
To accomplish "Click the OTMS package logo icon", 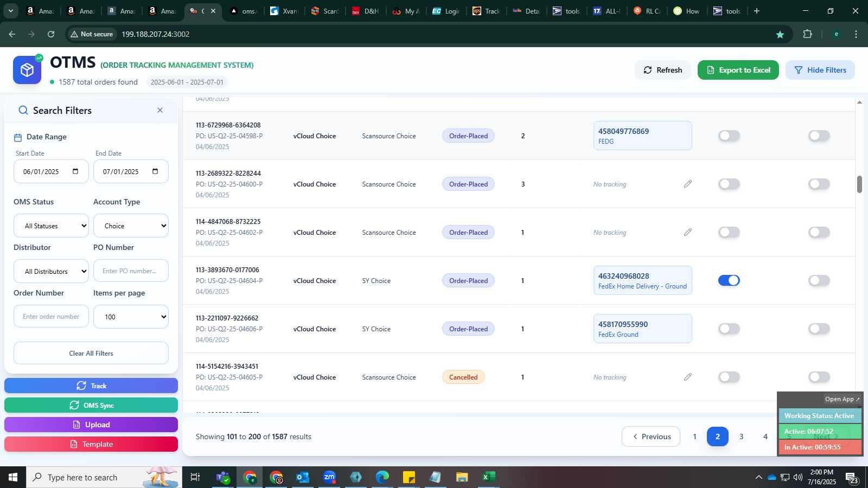I will point(27,70).
